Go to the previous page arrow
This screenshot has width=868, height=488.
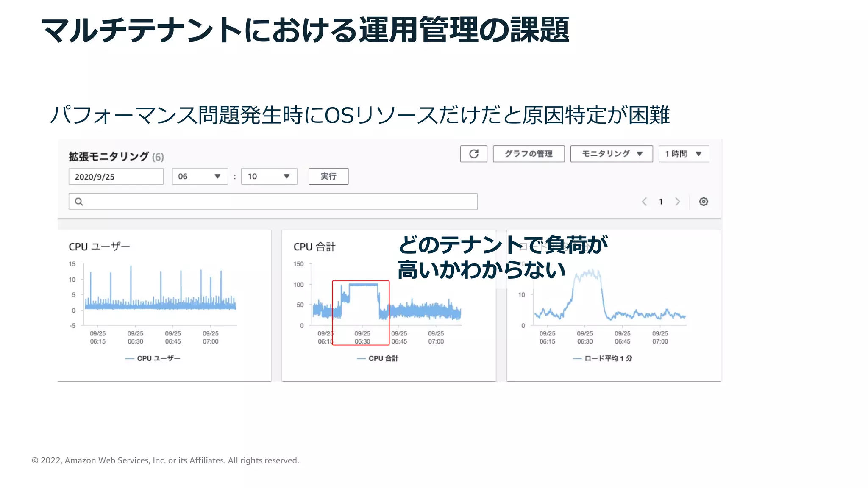click(644, 202)
